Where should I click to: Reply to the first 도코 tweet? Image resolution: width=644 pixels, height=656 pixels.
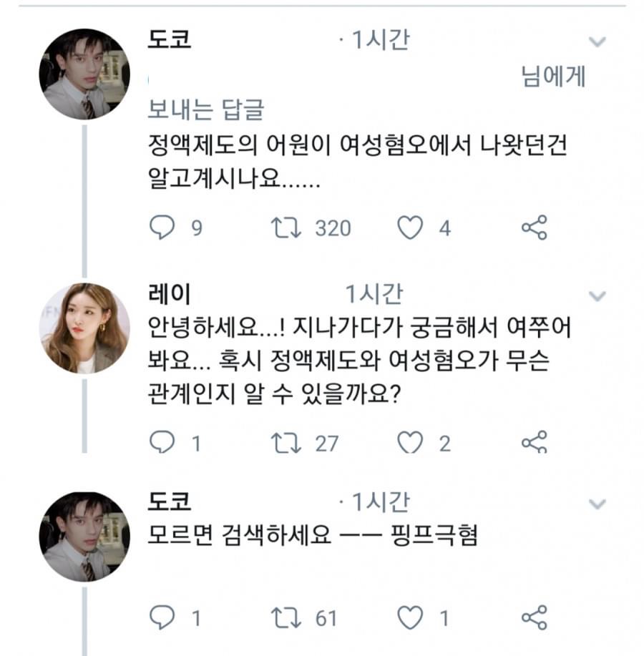point(161,227)
